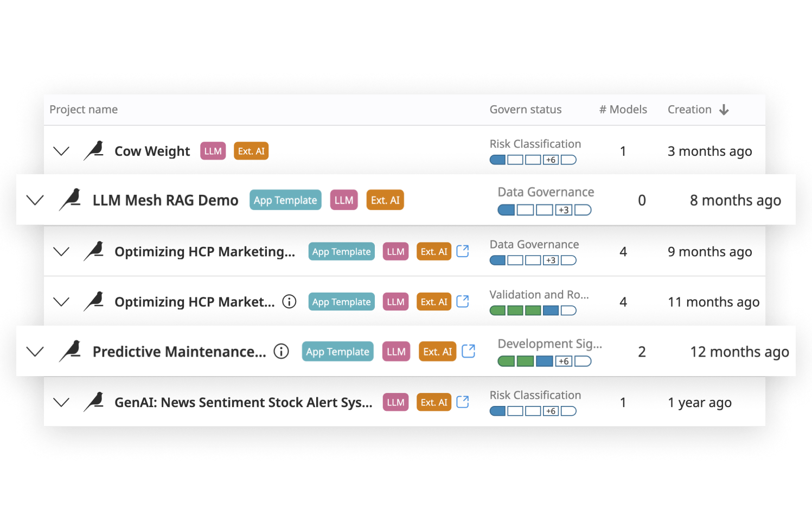The image size is (812, 521).
Task: Sort by the Govern status column header
Action: (525, 110)
